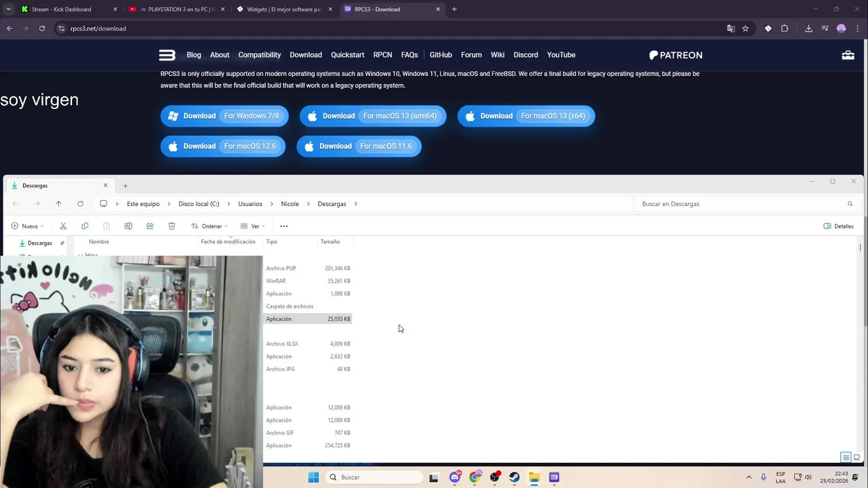Click the RPCS3 logo icon in site header
Viewport: 868px width, 488px height.
pyautogui.click(x=167, y=55)
